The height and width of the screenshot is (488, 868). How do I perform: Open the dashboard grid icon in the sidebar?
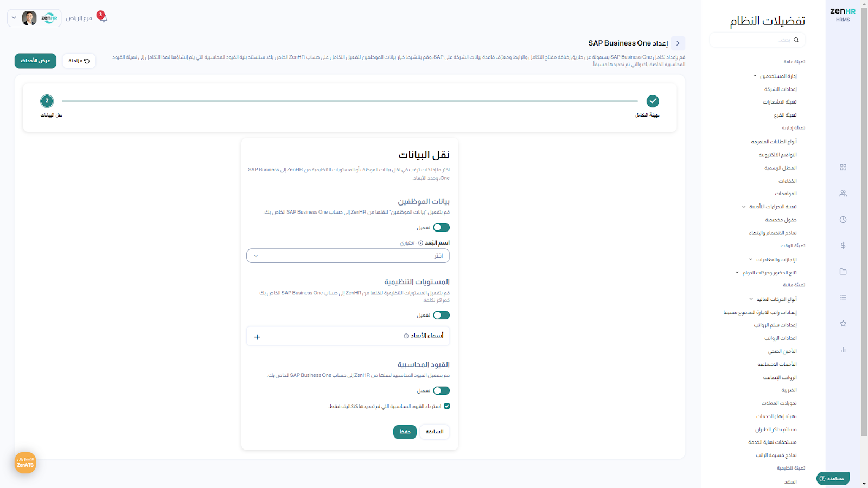pos(843,168)
